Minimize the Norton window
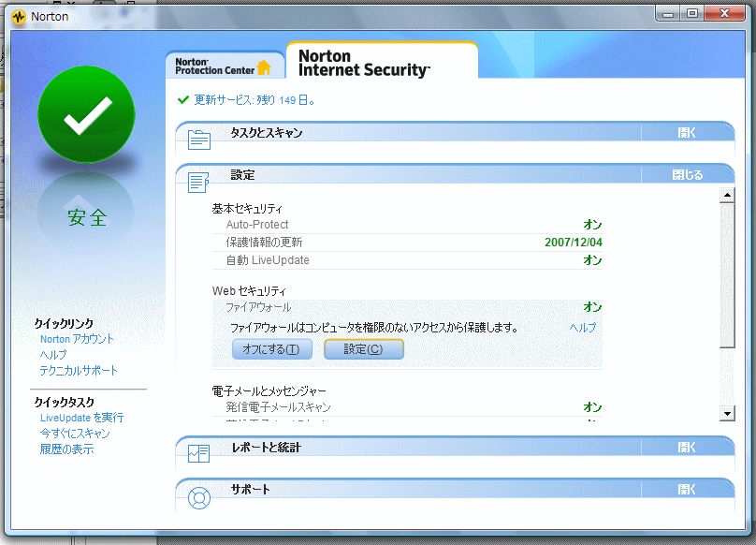Image resolution: width=756 pixels, height=545 pixels. [668, 14]
